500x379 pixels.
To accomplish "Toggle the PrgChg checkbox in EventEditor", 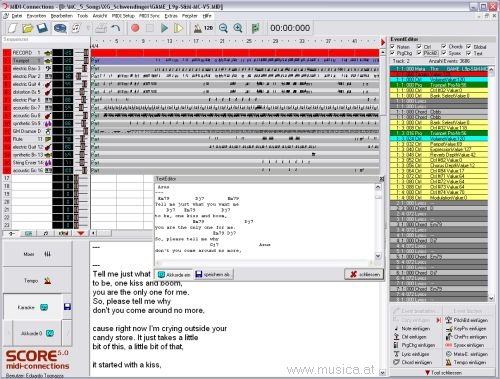I will 393,53.
